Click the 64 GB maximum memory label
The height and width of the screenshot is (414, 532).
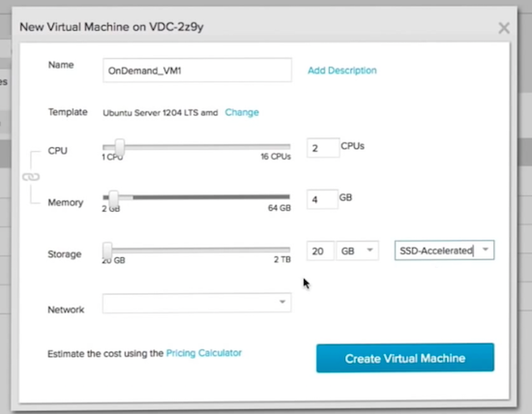click(280, 208)
